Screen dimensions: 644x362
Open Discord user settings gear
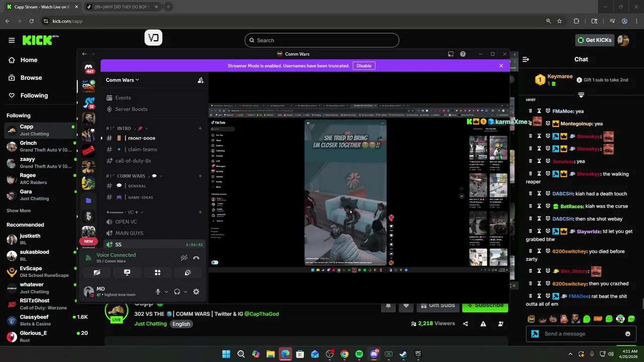(196, 292)
